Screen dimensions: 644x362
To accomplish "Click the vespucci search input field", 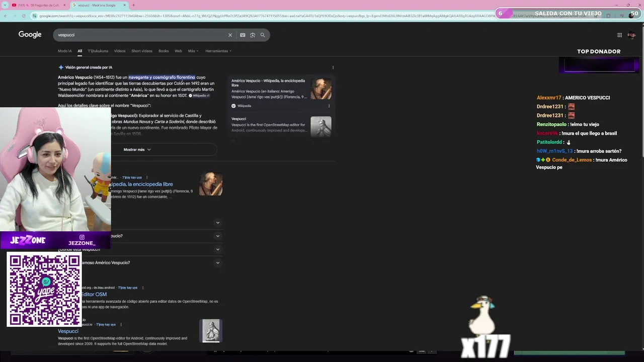I will (x=141, y=35).
